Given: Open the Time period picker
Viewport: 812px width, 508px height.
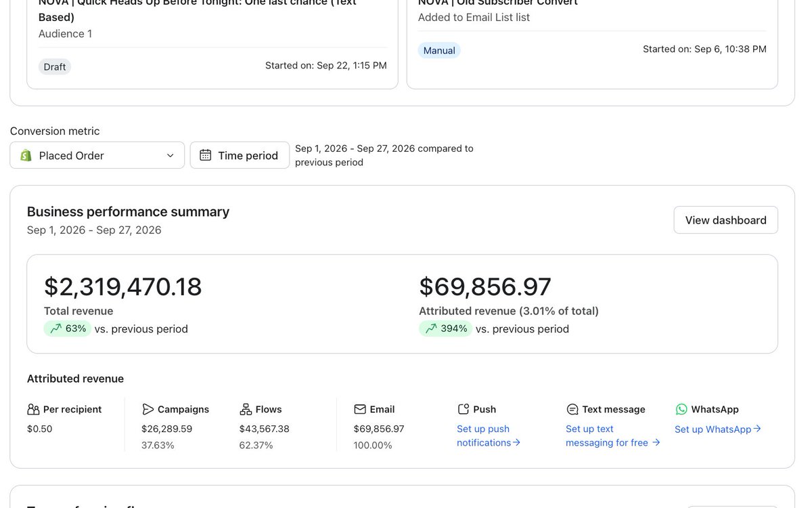Looking at the screenshot, I should pyautogui.click(x=240, y=155).
